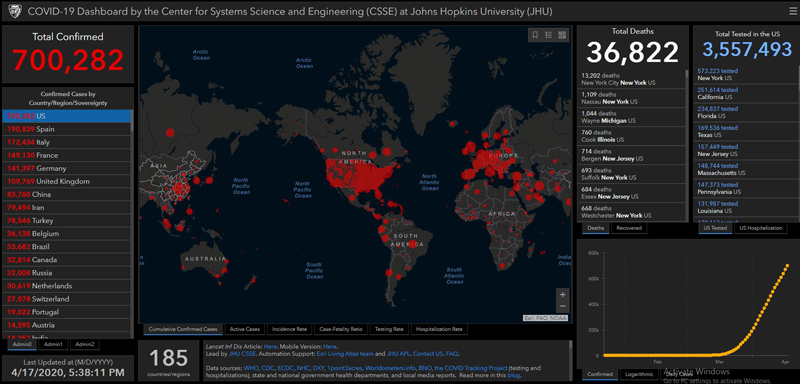Click the JHU shield logo

pos(14,11)
